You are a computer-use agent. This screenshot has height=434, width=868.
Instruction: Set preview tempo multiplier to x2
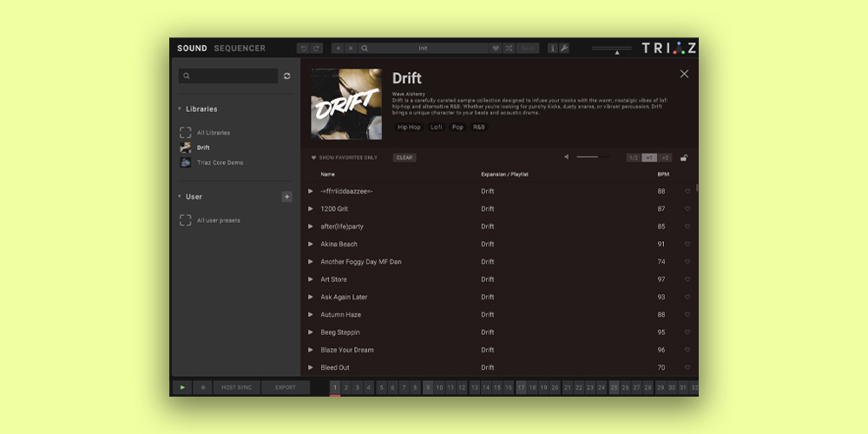(x=665, y=158)
